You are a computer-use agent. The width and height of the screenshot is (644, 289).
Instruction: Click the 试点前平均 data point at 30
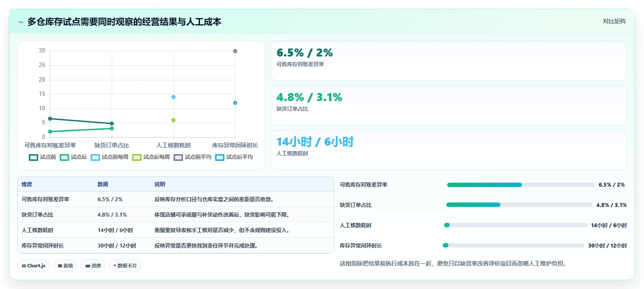point(235,51)
